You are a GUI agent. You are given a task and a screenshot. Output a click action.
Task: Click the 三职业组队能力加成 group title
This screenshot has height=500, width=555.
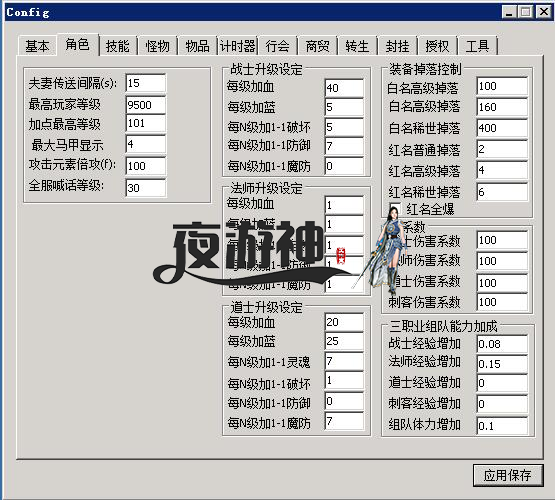[x=443, y=326]
